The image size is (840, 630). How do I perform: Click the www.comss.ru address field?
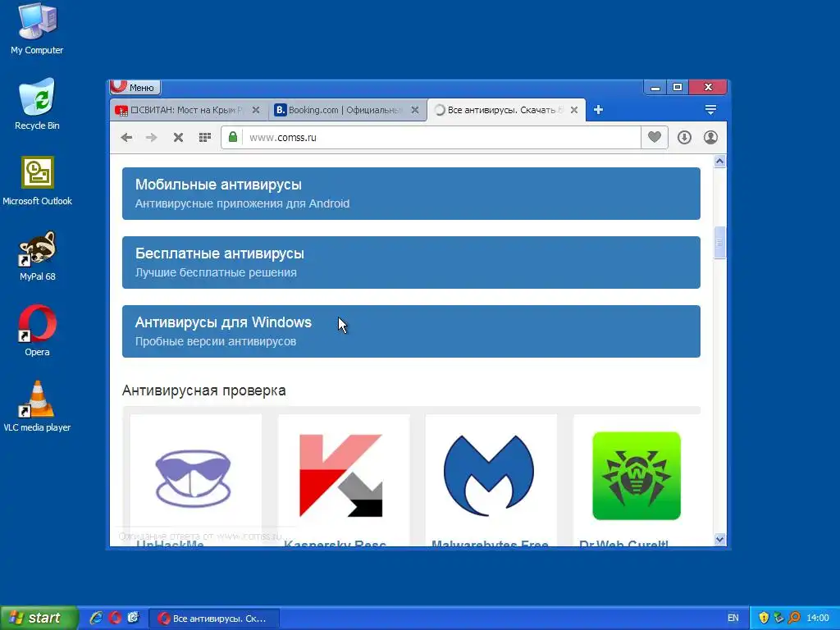(441, 138)
